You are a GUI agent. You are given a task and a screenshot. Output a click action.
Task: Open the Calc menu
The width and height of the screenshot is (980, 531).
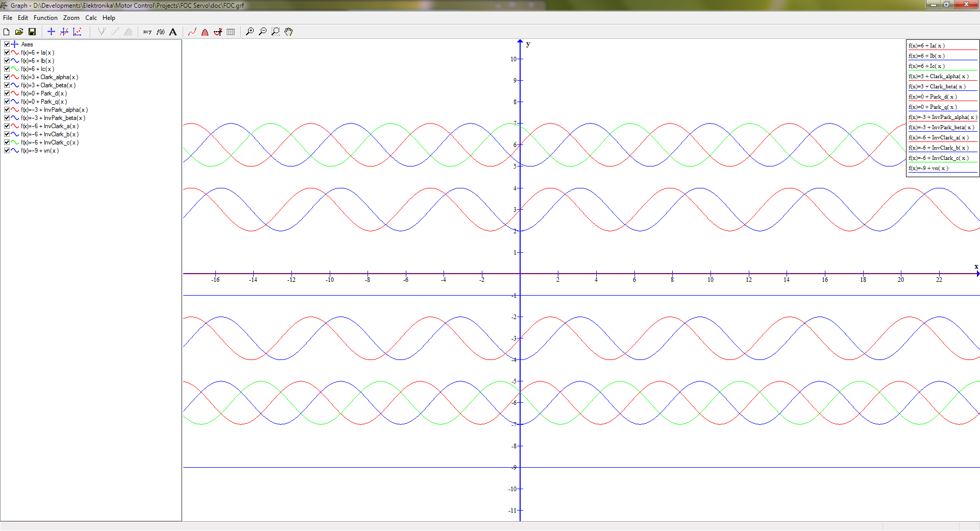tap(91, 18)
